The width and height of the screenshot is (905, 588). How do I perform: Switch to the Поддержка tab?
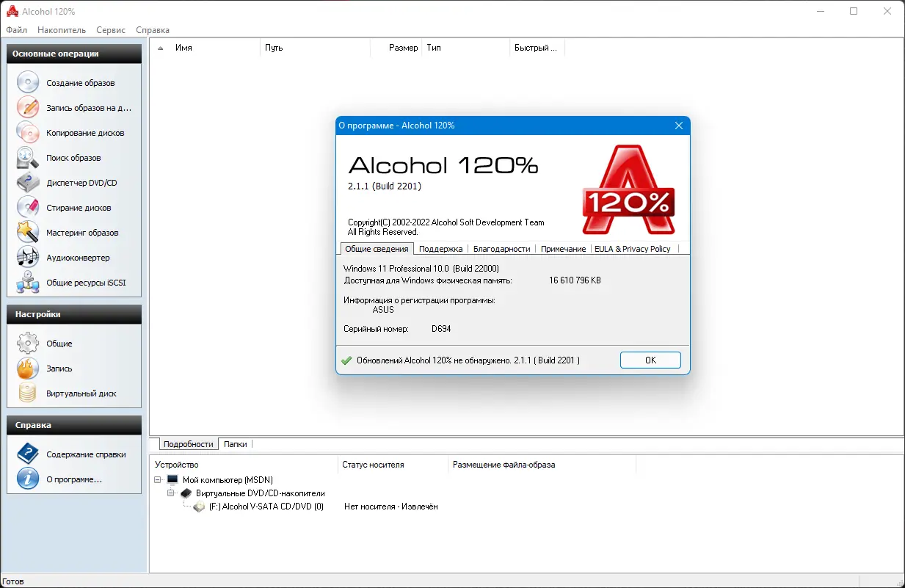click(441, 249)
